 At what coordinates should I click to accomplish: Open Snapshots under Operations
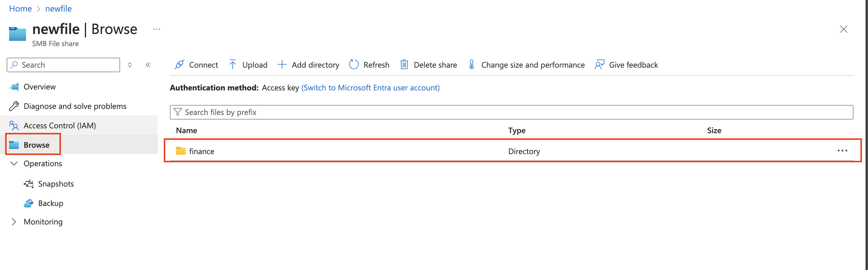[x=56, y=184]
